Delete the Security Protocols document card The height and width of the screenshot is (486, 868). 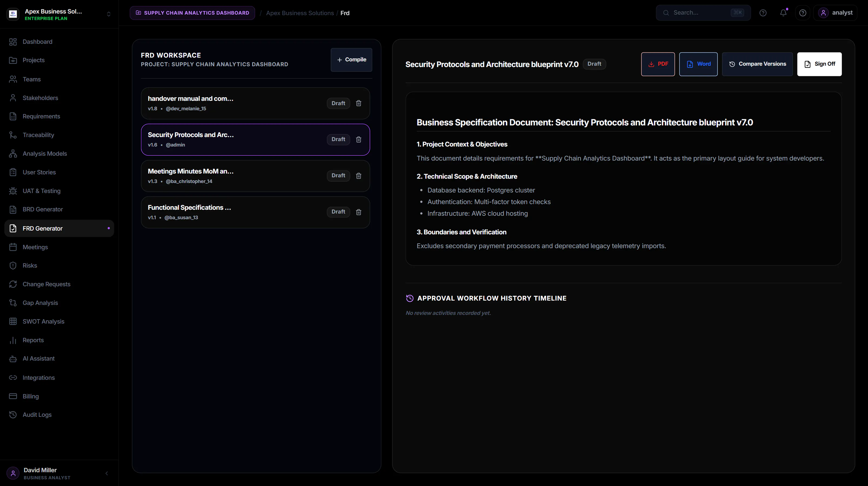[x=359, y=139]
